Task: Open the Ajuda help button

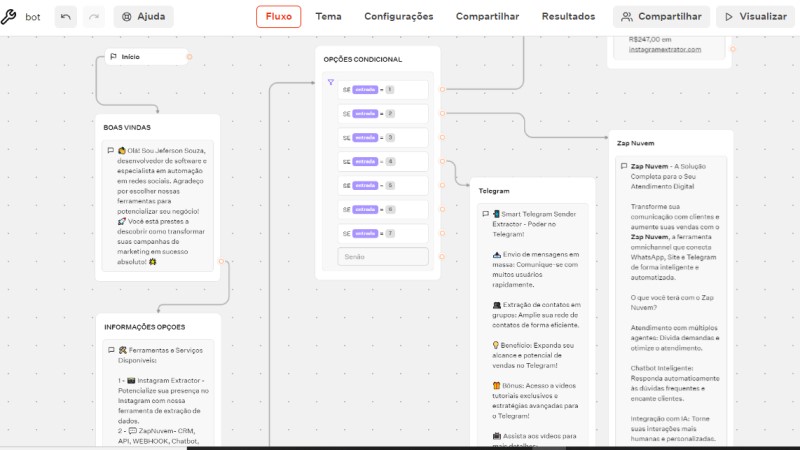Action: pyautogui.click(x=143, y=16)
